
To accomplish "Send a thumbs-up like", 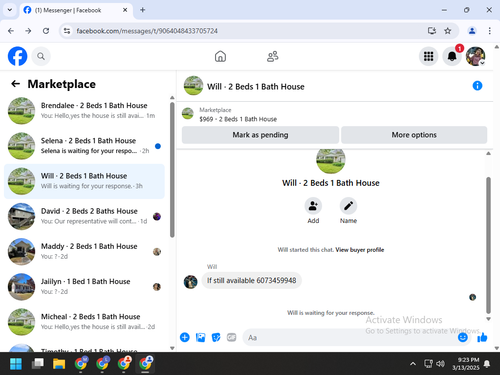I will coord(482,337).
